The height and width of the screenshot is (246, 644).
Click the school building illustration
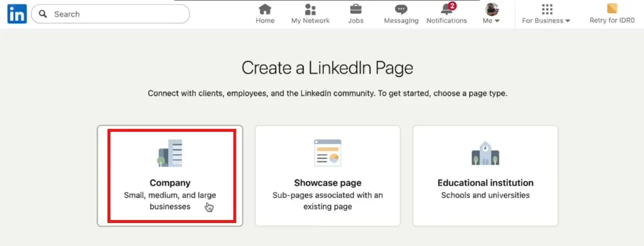pyautogui.click(x=485, y=153)
